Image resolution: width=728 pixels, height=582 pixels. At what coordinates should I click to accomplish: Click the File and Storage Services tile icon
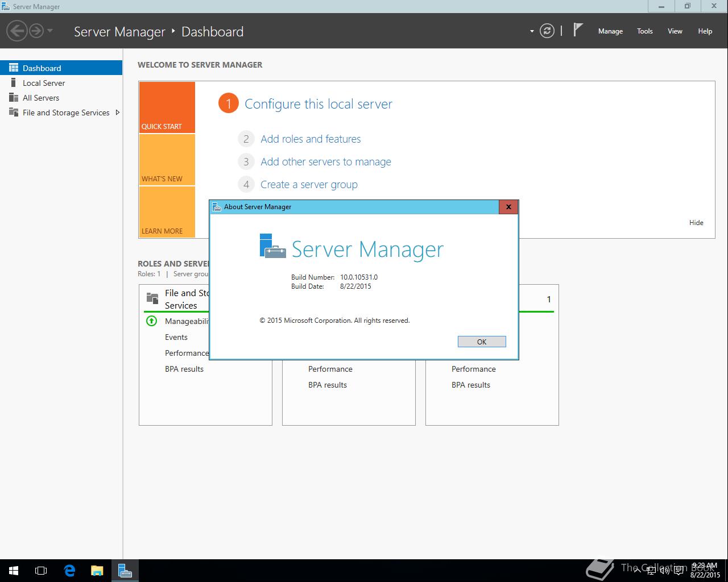tap(152, 298)
